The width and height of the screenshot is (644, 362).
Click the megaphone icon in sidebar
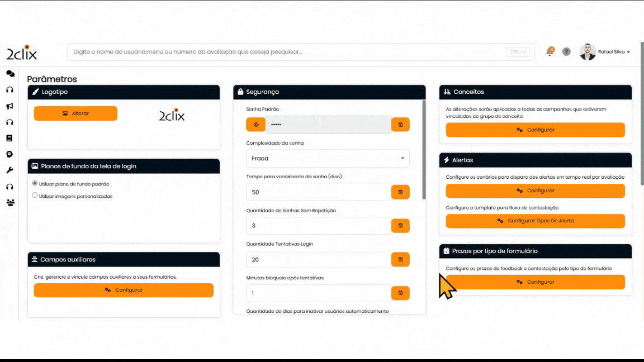pyautogui.click(x=10, y=106)
